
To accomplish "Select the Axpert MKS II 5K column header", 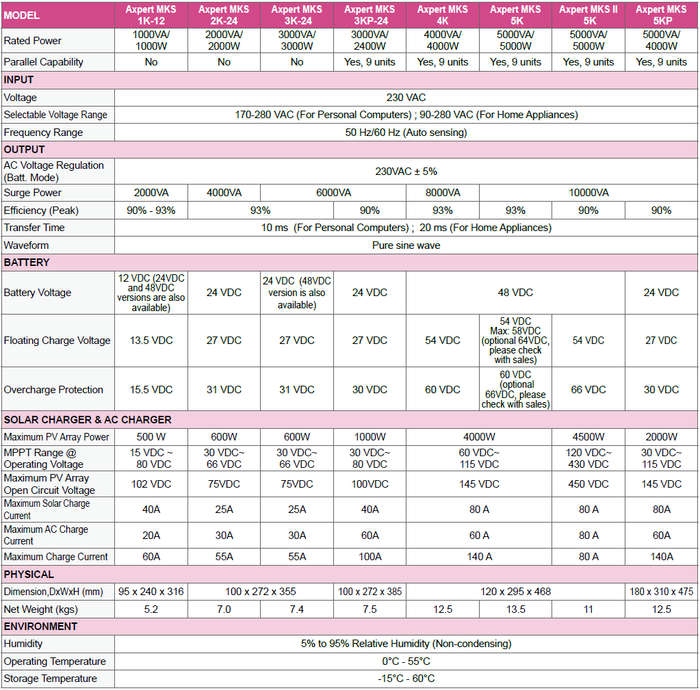I will (588, 15).
